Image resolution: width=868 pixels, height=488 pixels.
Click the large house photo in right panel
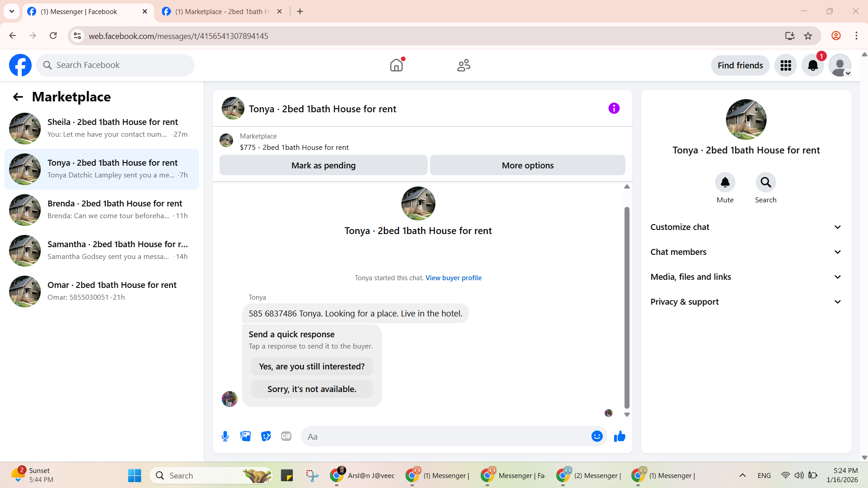(x=746, y=120)
